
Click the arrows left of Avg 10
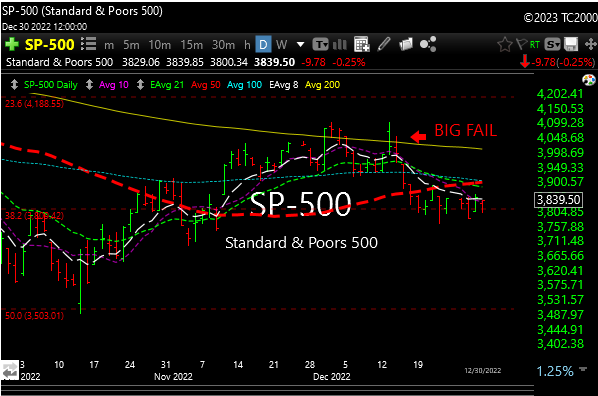point(89,85)
